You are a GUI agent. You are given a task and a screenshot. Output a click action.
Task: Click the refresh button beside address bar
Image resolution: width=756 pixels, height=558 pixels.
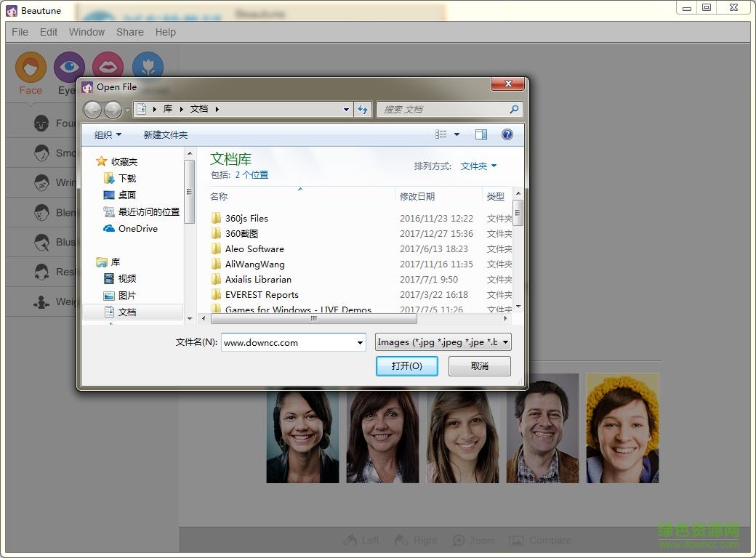[x=363, y=109]
